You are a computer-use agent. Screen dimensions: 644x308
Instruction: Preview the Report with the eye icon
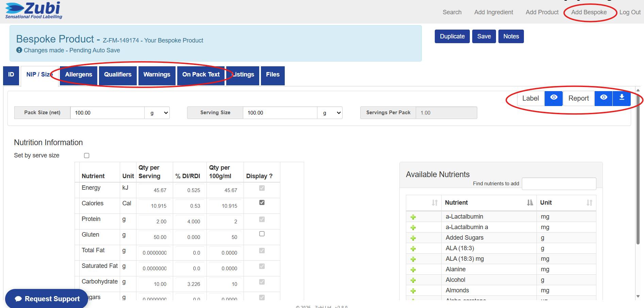[x=604, y=98]
